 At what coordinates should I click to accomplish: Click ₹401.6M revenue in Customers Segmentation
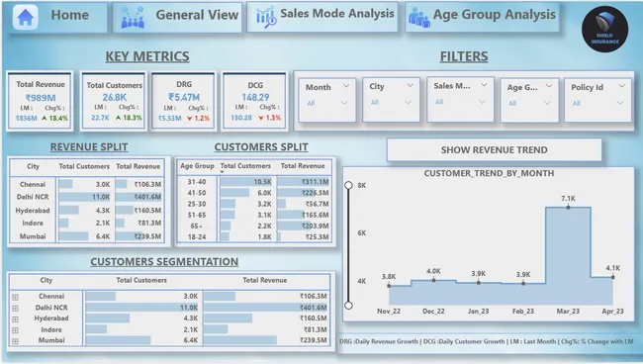[313, 308]
